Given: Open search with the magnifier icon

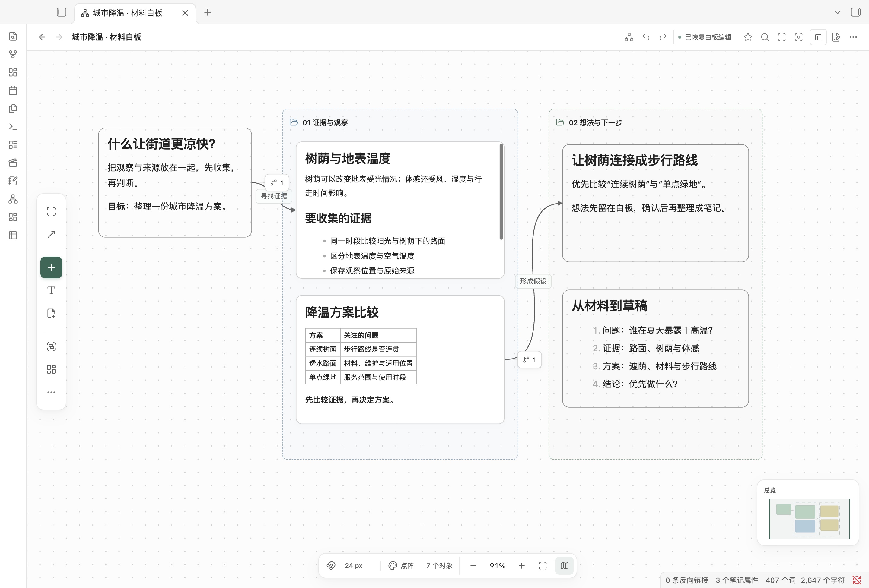Looking at the screenshot, I should pos(765,37).
